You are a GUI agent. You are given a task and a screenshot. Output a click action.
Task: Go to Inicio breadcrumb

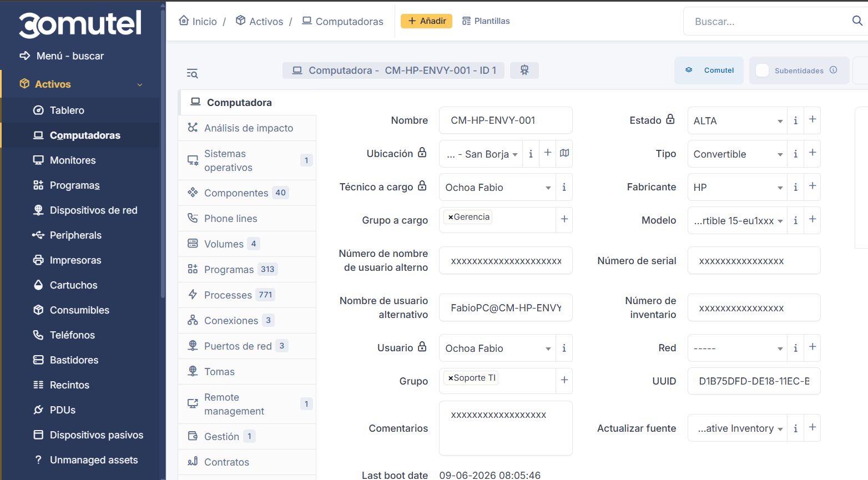pyautogui.click(x=198, y=21)
